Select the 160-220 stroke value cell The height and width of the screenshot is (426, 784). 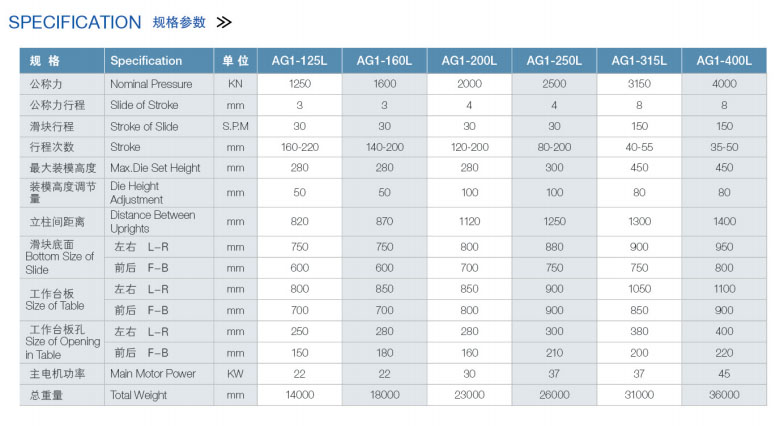click(299, 147)
